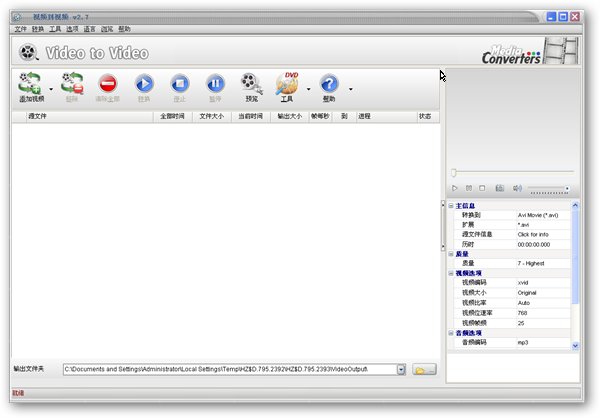The width and height of the screenshot is (600, 418).
Task: Click the 当前时间 column header
Action: (251, 116)
